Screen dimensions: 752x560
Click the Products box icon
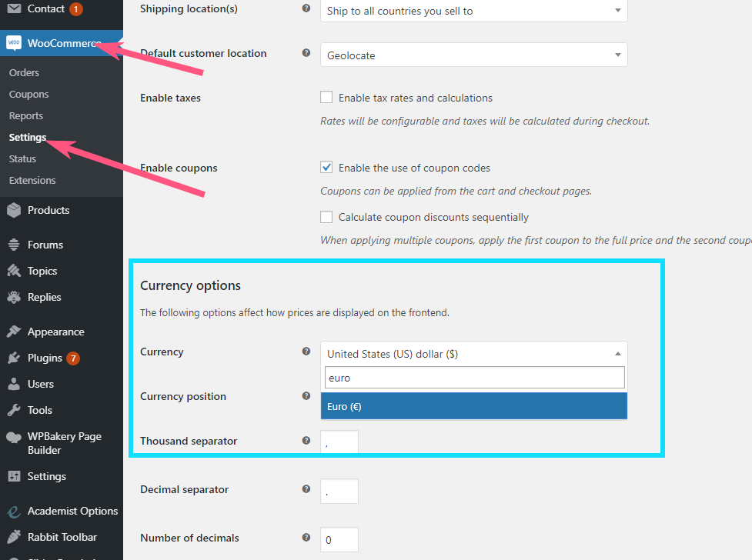pos(14,210)
